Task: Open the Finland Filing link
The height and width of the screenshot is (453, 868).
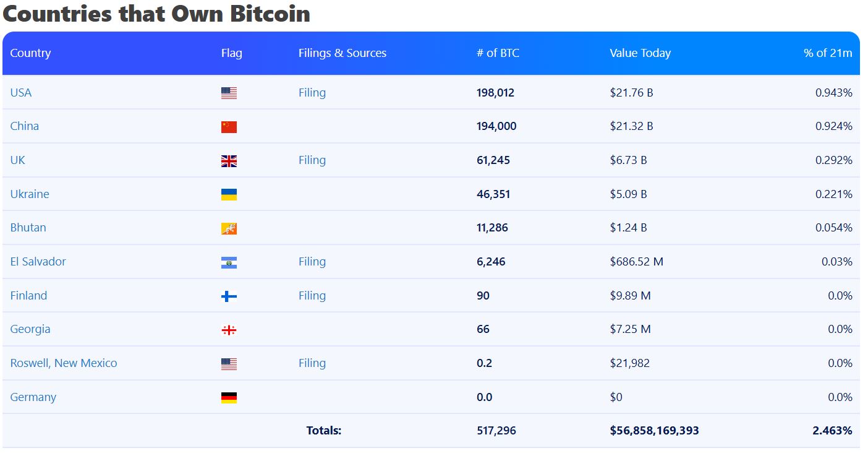Action: 312,295
